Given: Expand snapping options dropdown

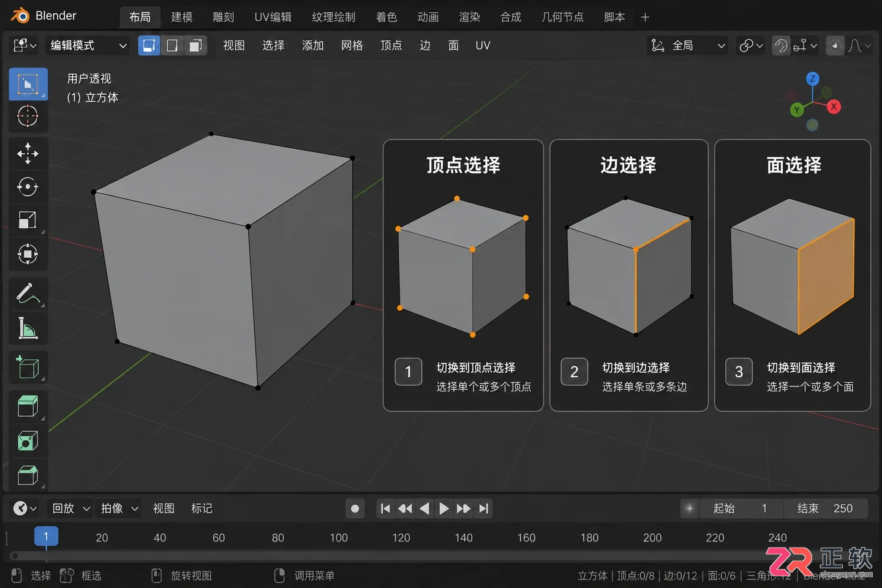Looking at the screenshot, I should (x=805, y=45).
